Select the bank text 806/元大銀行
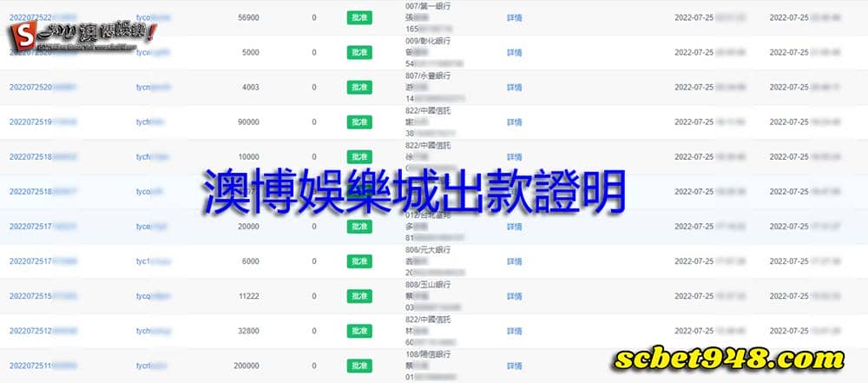 click(428, 250)
